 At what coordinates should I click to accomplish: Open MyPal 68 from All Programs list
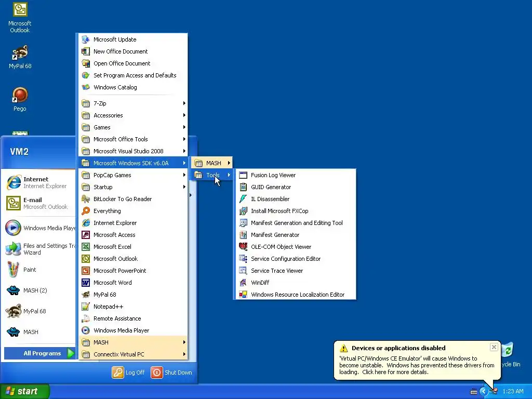coord(133,295)
